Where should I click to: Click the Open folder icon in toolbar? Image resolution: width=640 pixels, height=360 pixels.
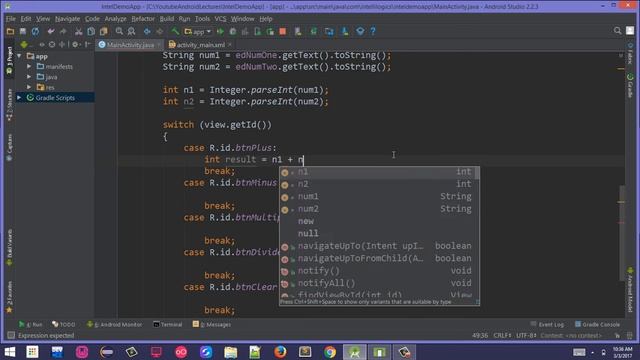pyautogui.click(x=10, y=31)
